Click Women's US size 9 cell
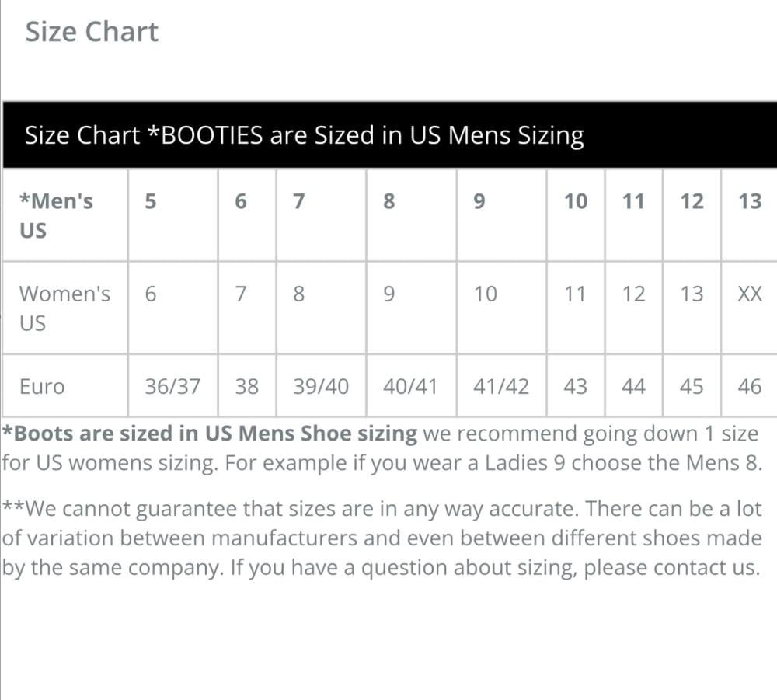Screen dimensions: 777x700 pos(389,294)
